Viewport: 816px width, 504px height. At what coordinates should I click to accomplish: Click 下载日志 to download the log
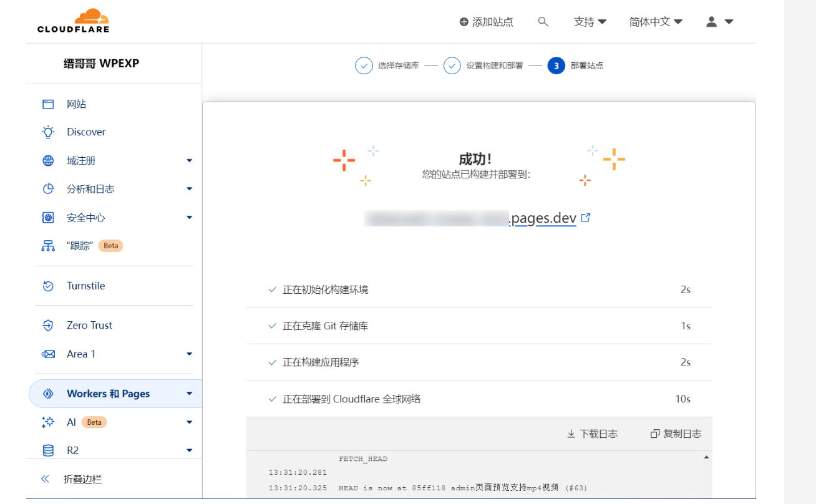pyautogui.click(x=592, y=434)
